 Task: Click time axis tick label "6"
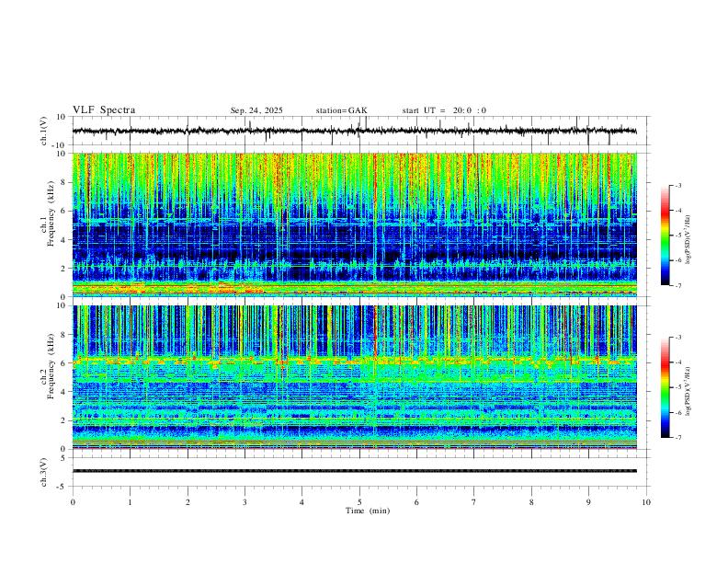tap(417, 502)
